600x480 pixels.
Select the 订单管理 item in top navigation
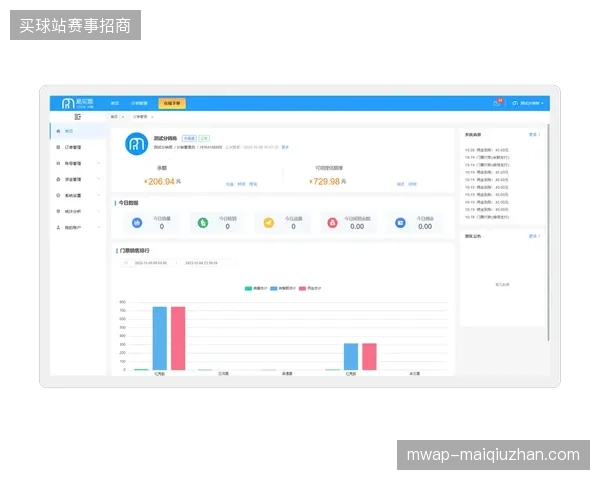[x=139, y=103]
